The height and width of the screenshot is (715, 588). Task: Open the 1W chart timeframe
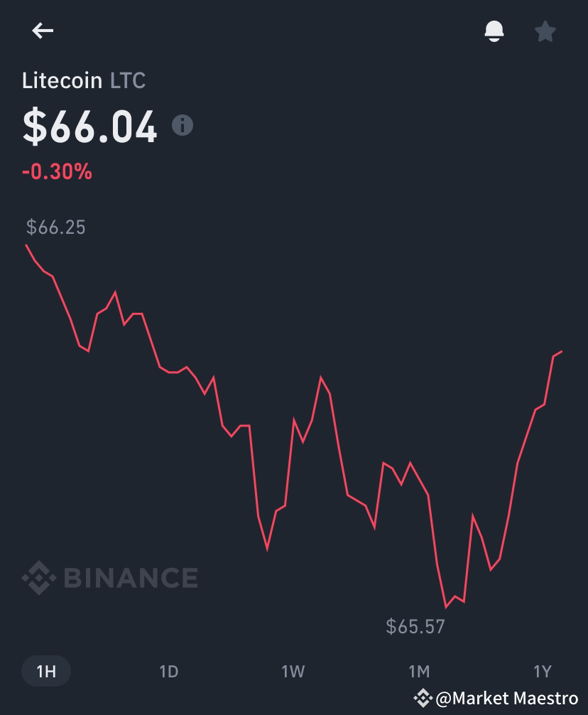tap(294, 670)
